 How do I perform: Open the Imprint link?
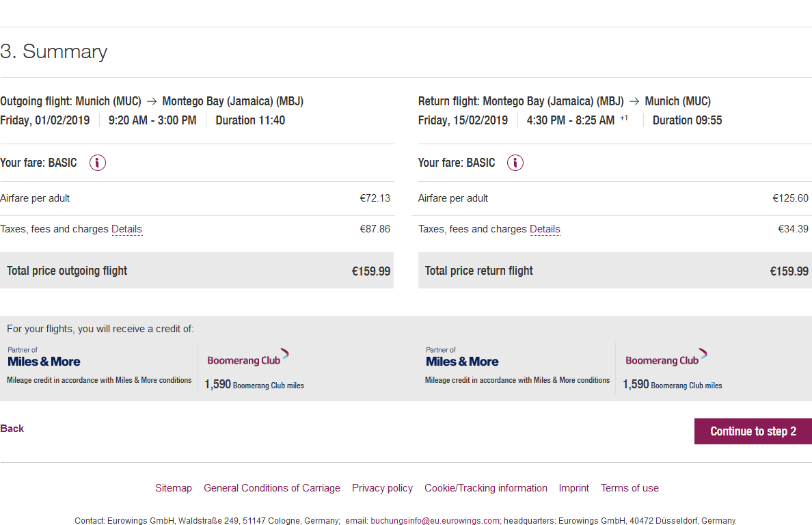pyautogui.click(x=573, y=487)
